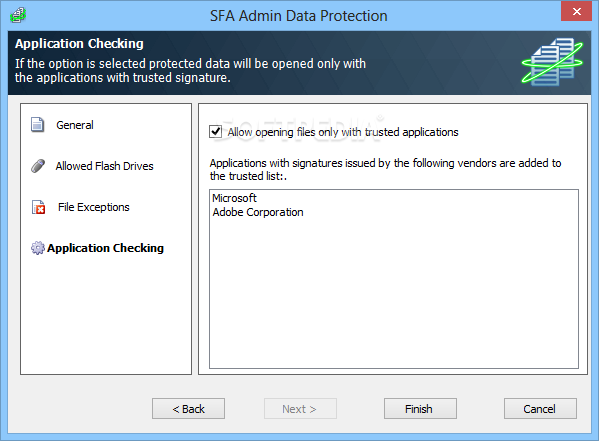Switch to Allowed Flash Drives section
599x441 pixels.
tap(104, 166)
